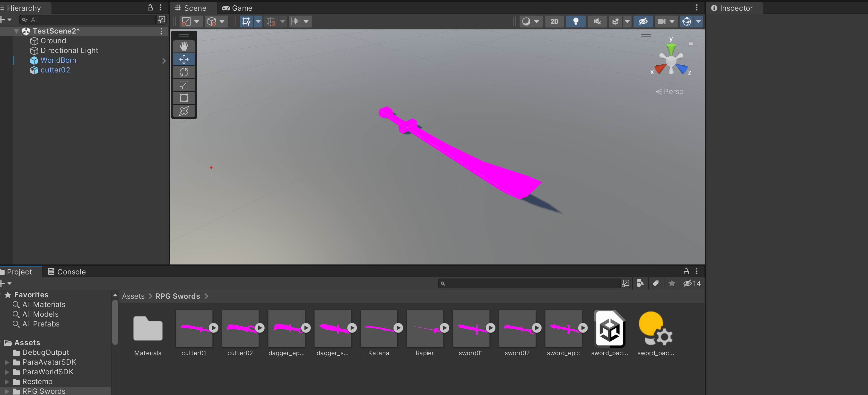
Task: Expand the WorldBorn prefab arrow
Action: pyautogui.click(x=164, y=61)
